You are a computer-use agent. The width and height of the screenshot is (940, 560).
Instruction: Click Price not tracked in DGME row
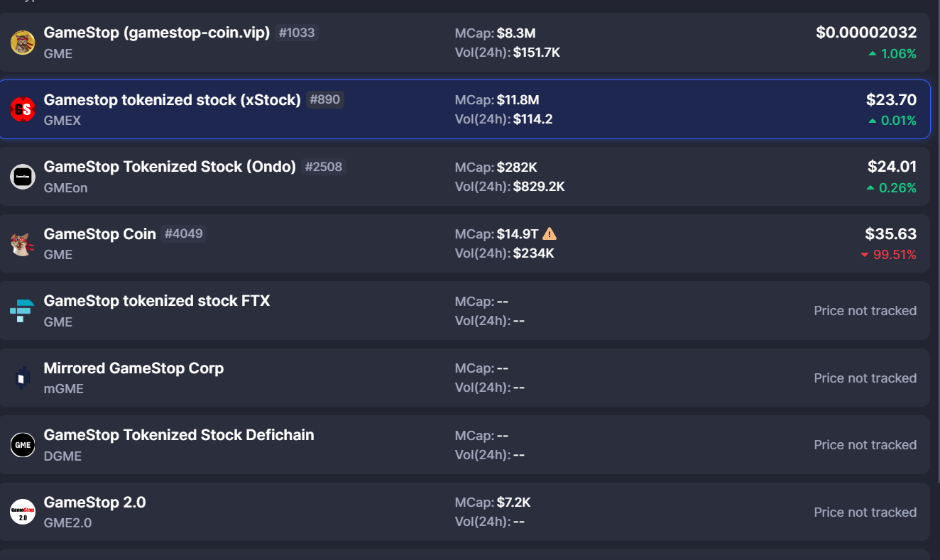pos(865,445)
